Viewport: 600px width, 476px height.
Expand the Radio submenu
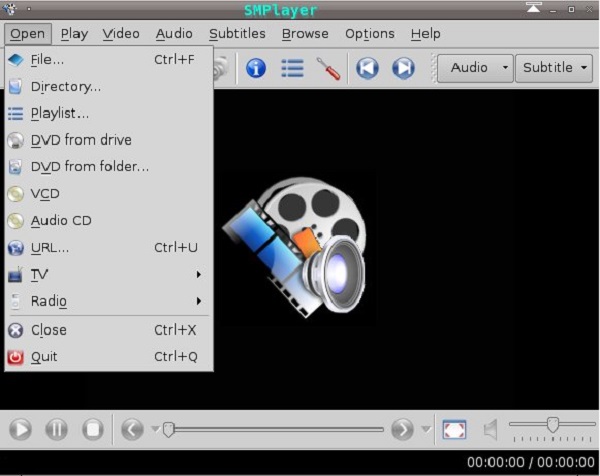click(109, 301)
